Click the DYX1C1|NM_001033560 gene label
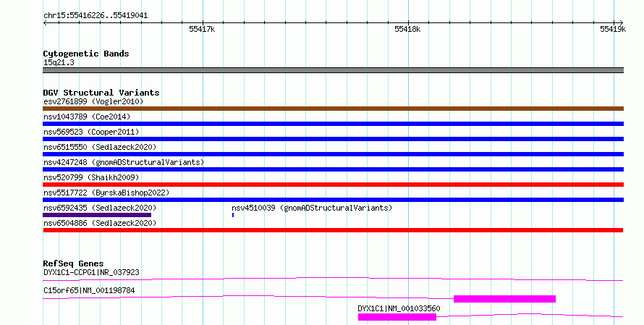Screen dimensions: 644x325 pos(399,308)
